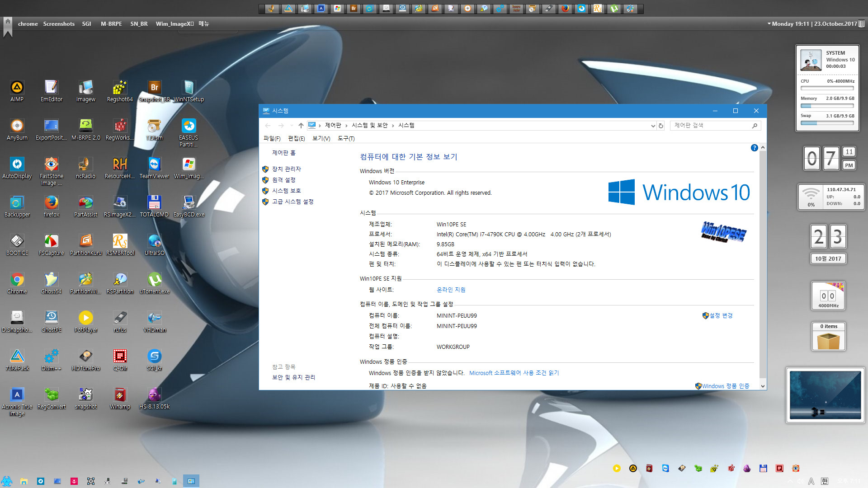Click 설정 변경 link
The image size is (868, 488).
pos(721,315)
